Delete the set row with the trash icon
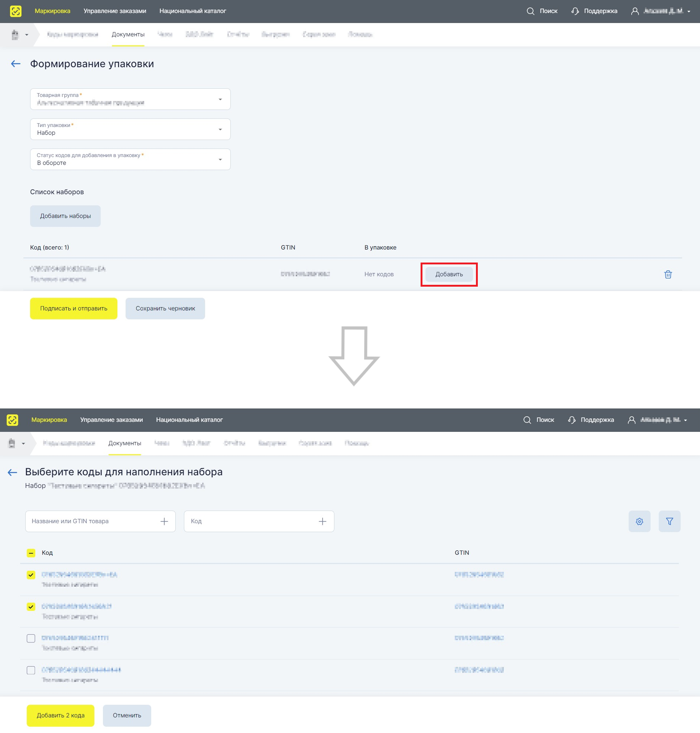 [x=668, y=274]
